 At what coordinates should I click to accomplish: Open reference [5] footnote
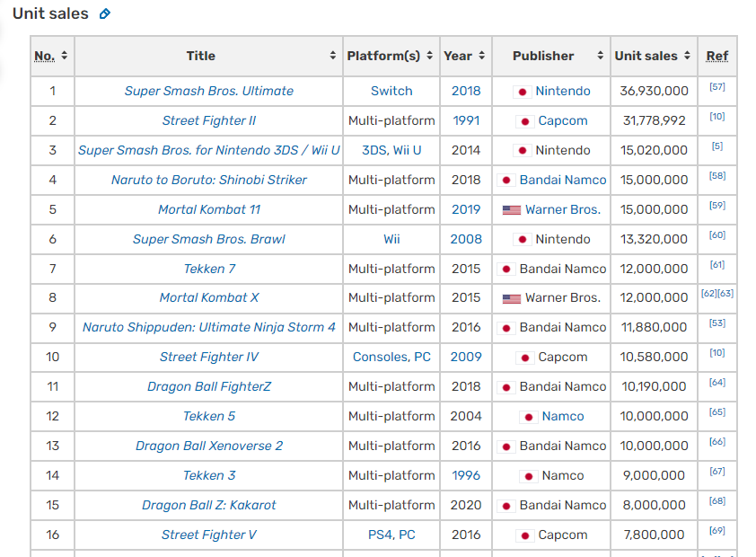point(717,146)
